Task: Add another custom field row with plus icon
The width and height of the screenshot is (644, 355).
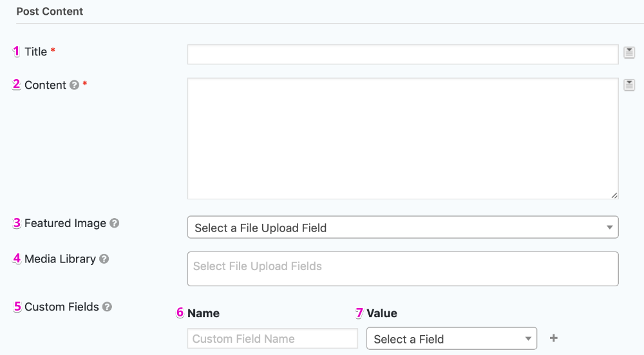Action: (554, 338)
